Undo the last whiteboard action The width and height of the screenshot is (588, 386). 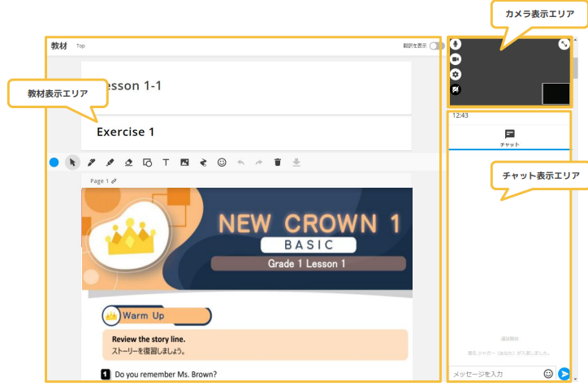[240, 163]
